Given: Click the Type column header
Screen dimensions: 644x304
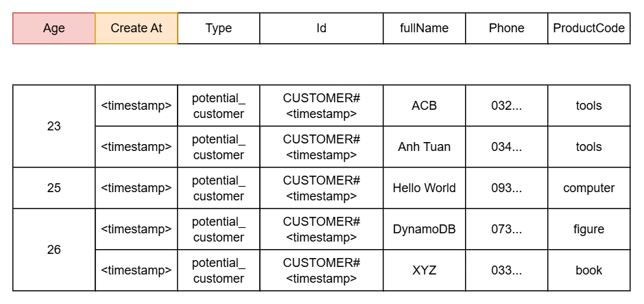Looking at the screenshot, I should point(219,28).
